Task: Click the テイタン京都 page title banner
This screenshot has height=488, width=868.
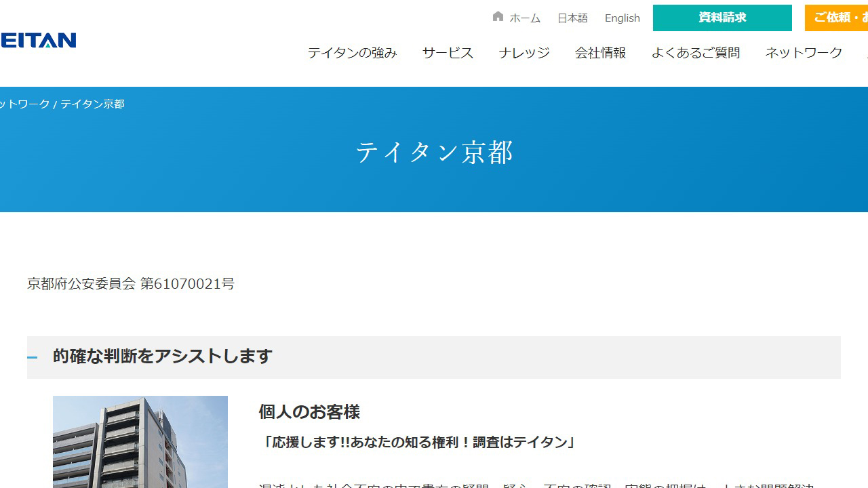Action: [x=434, y=152]
